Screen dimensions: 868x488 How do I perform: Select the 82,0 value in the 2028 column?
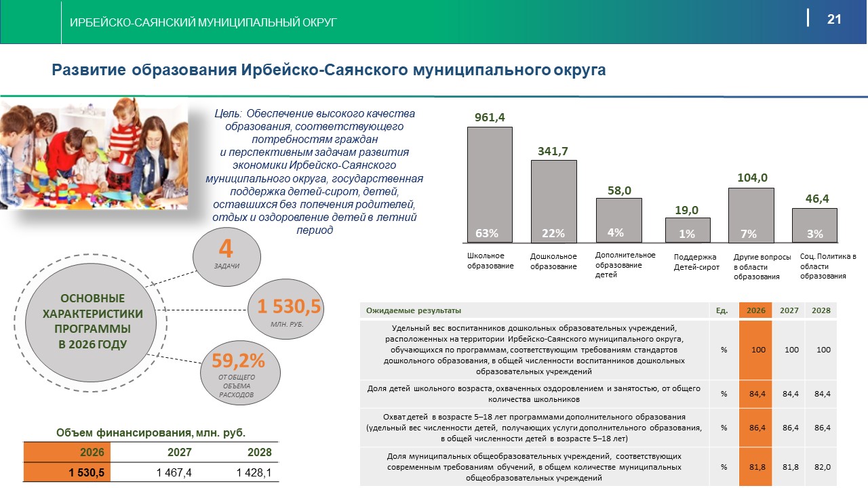point(821,467)
